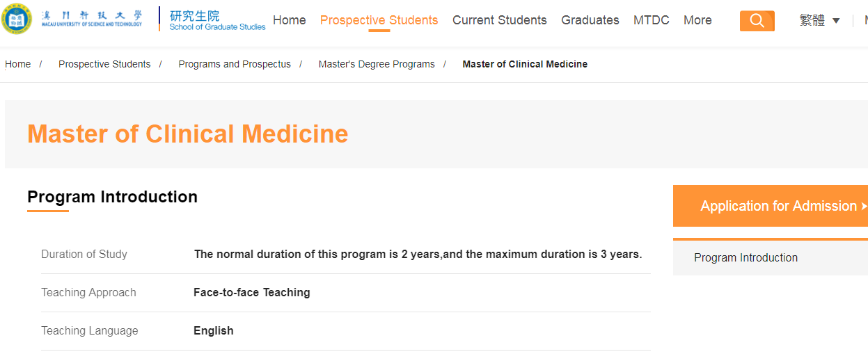Image resolution: width=868 pixels, height=354 pixels.
Task: Open the Prospective Students menu
Action: [379, 20]
